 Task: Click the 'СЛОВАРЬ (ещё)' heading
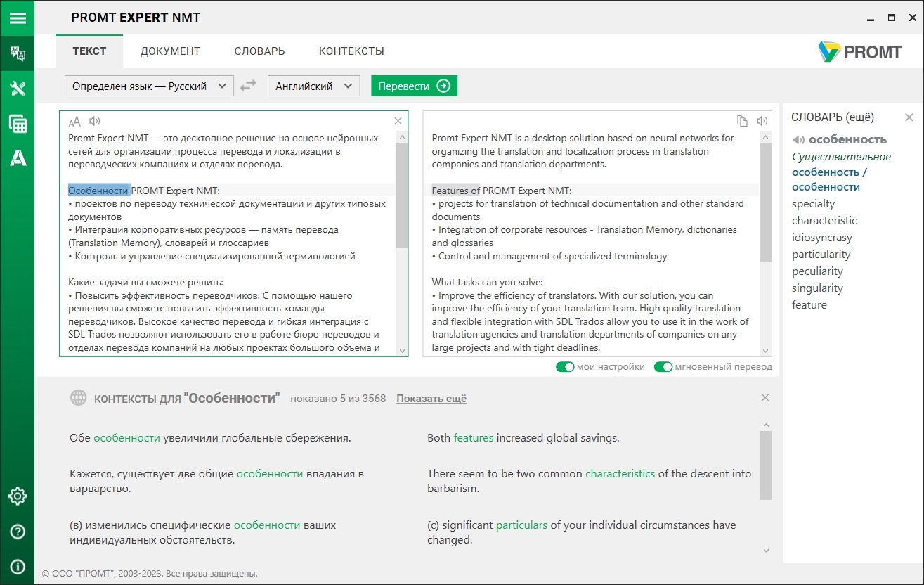coord(833,117)
